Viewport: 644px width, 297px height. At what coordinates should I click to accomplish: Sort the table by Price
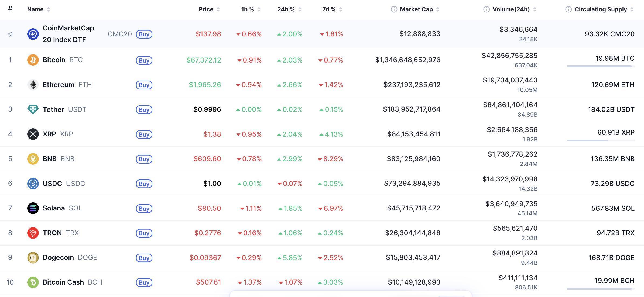click(x=218, y=9)
